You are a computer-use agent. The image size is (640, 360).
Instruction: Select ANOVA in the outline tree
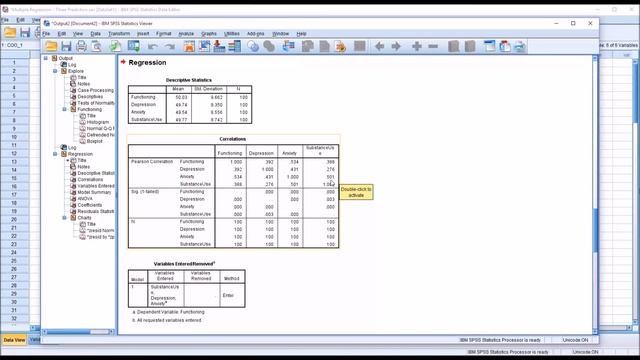click(85, 199)
